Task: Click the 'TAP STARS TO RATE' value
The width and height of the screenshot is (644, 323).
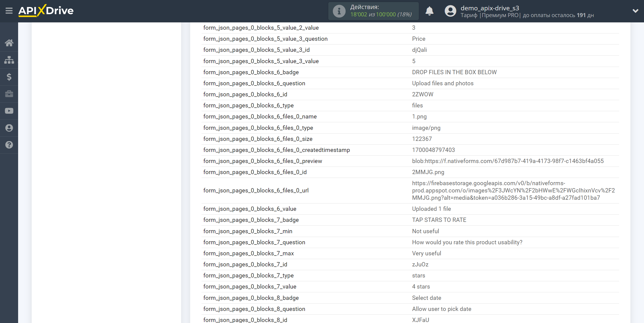Action: click(x=439, y=220)
